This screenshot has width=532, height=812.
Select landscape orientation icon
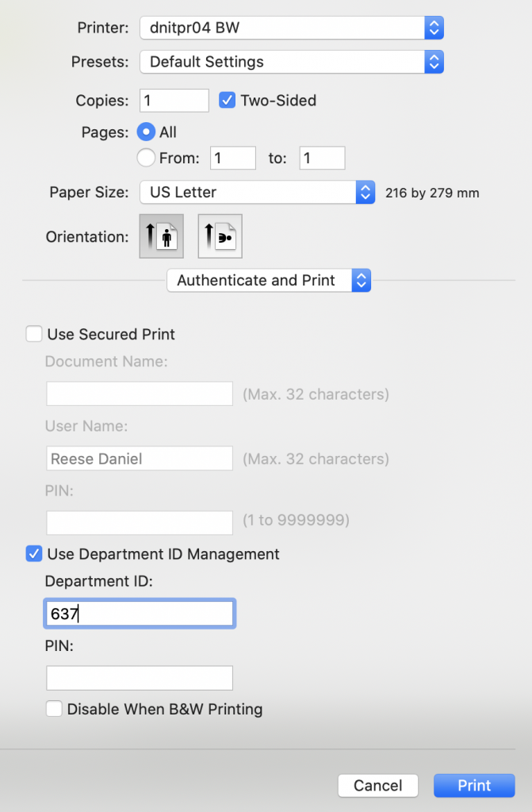(220, 236)
